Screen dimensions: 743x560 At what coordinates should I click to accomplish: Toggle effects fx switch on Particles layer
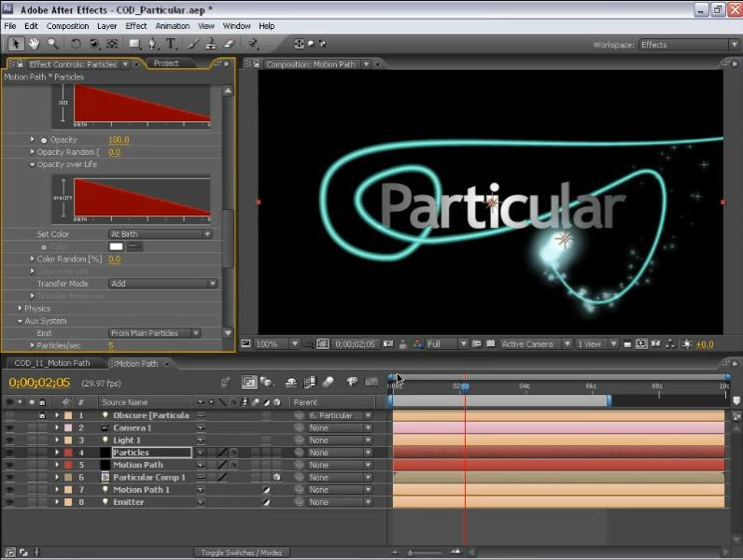pyautogui.click(x=234, y=453)
